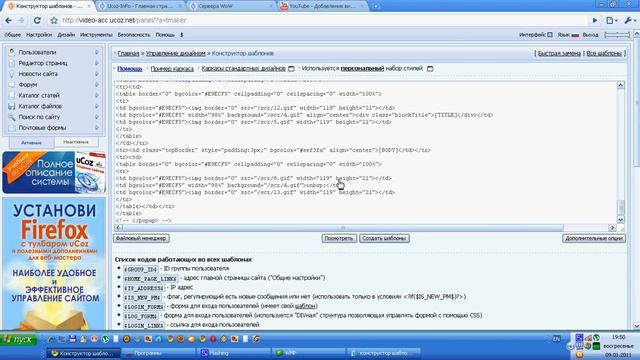This screenshot has height=360, width=640.
Task: Expand the Новости сайта sidebar arrow
Action: [x=97, y=74]
